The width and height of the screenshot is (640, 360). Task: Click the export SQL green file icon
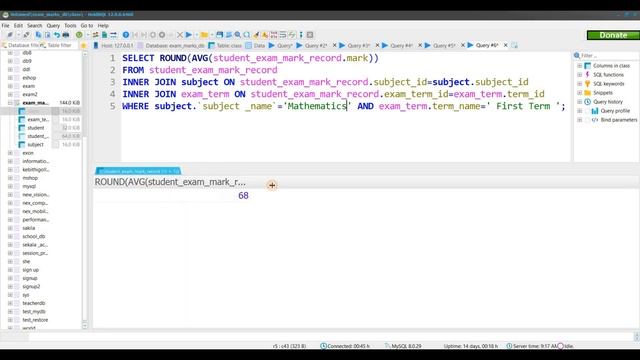click(104, 35)
